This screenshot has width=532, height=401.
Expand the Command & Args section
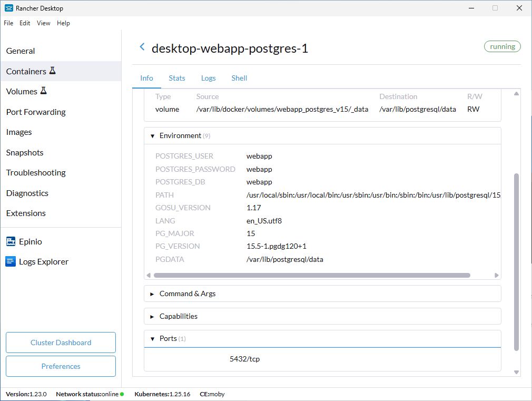click(x=152, y=294)
